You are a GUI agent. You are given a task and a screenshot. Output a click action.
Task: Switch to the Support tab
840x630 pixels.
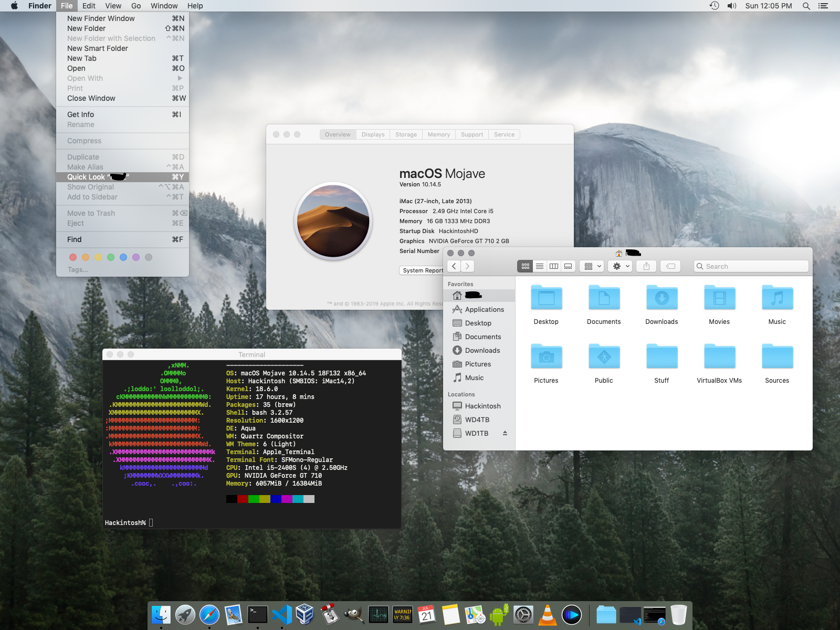(x=472, y=134)
